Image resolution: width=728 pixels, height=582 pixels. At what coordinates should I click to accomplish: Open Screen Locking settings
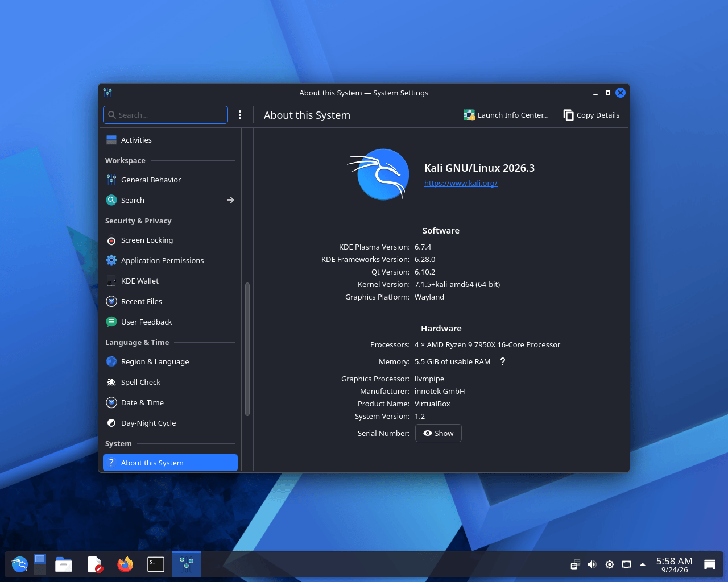click(170, 240)
